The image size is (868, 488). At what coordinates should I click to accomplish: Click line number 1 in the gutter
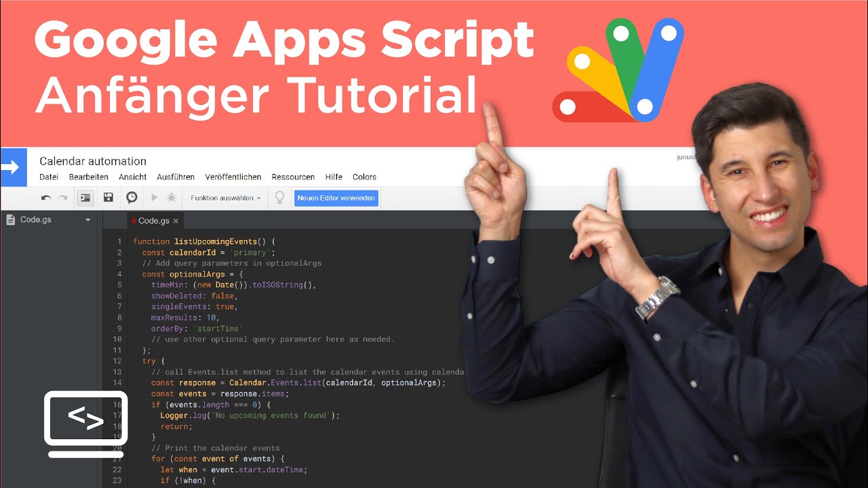[x=119, y=241]
